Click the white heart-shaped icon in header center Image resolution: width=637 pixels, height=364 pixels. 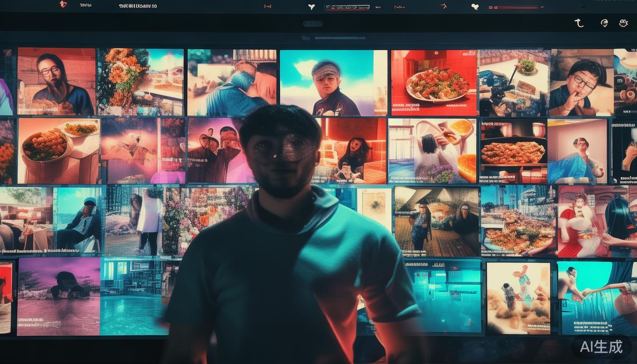[x=311, y=7]
